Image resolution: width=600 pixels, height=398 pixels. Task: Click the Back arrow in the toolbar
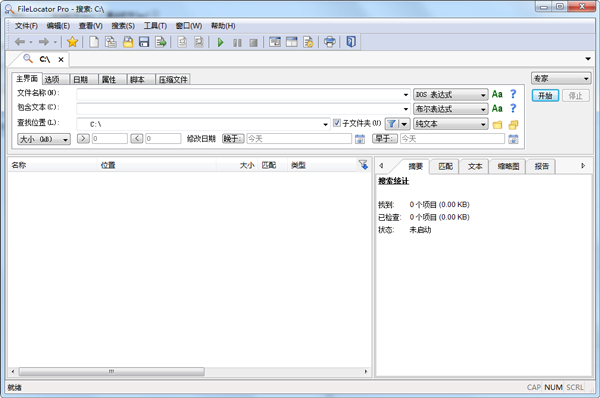point(20,42)
